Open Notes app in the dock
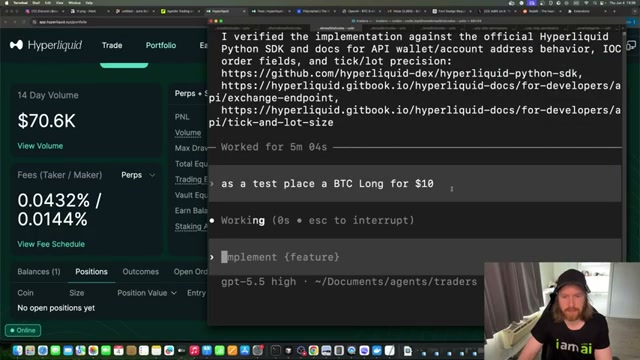640x360 pixels. tap(156, 351)
